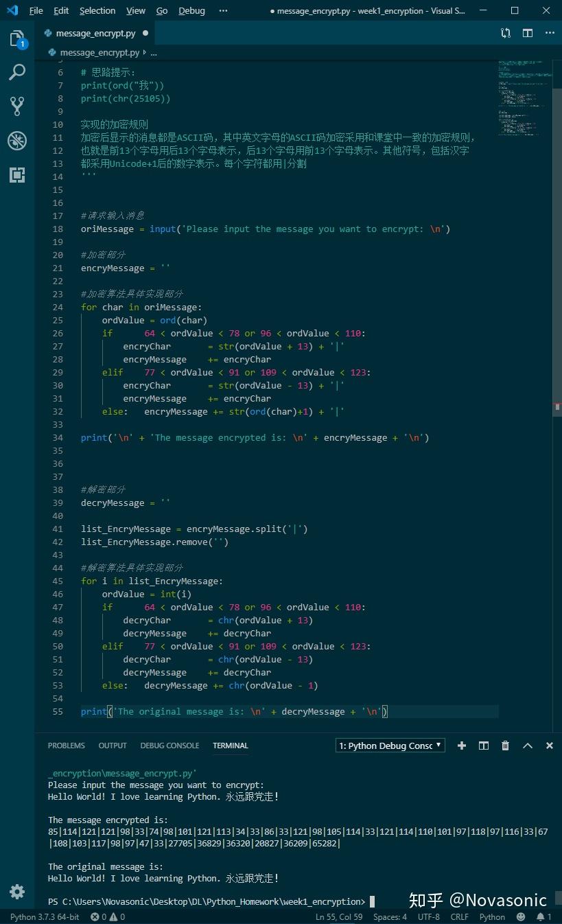Click the terminal prompt input cursor

coord(372,901)
